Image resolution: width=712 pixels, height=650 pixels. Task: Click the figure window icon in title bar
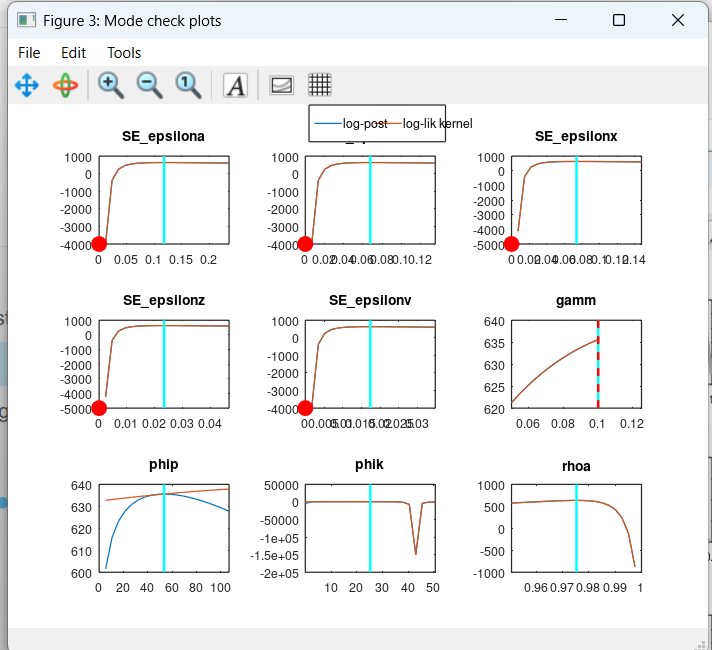click(x=27, y=20)
